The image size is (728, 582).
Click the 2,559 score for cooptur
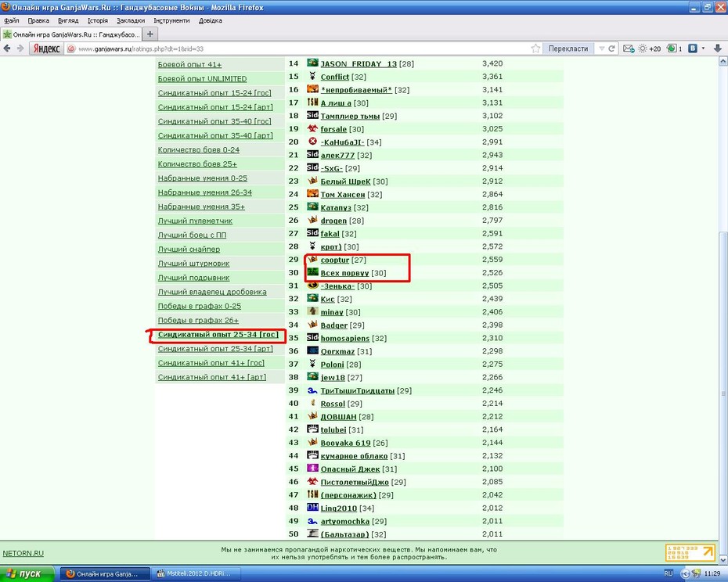click(492, 260)
